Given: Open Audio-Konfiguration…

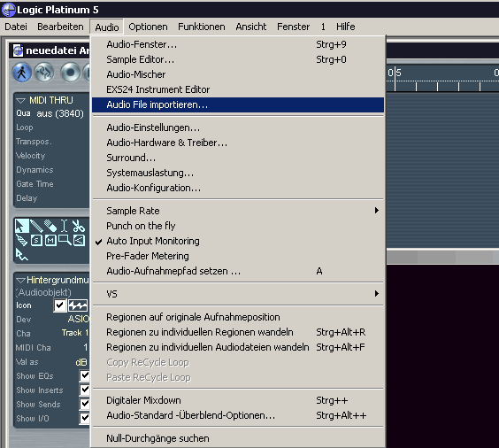Looking at the screenshot, I should coord(238,188).
